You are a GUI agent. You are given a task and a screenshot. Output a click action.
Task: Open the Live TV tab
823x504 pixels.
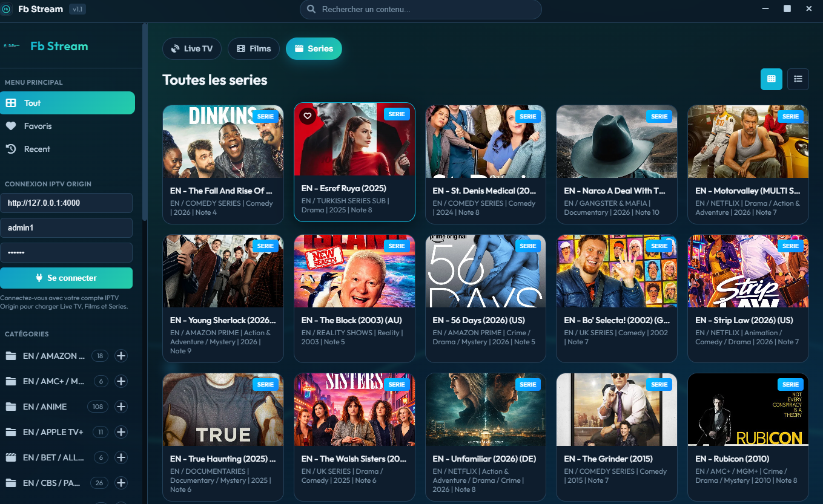[192, 48]
